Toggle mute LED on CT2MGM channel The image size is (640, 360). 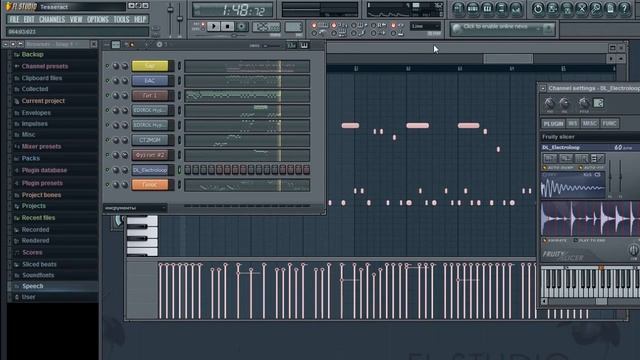point(107,140)
